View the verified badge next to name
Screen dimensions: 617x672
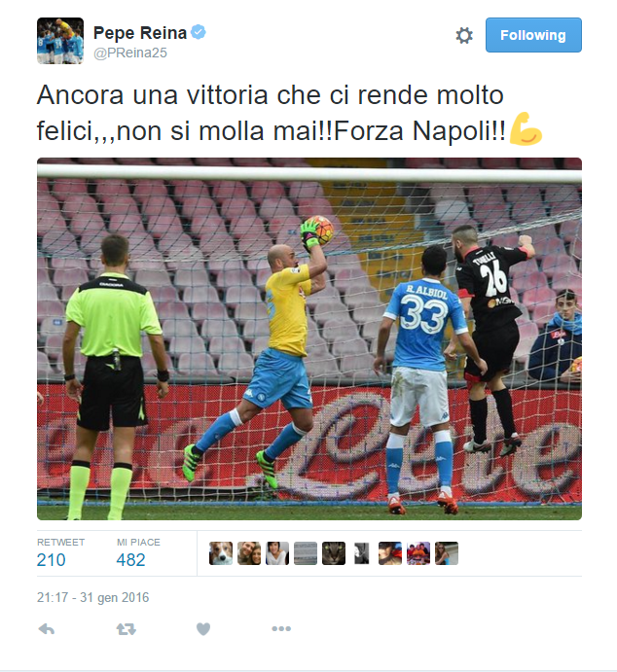pyautogui.click(x=199, y=32)
